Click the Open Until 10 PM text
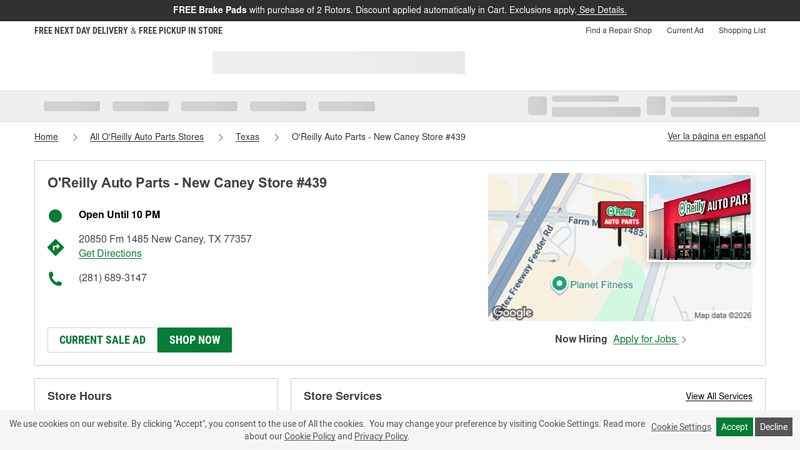800x450 pixels. [119, 215]
